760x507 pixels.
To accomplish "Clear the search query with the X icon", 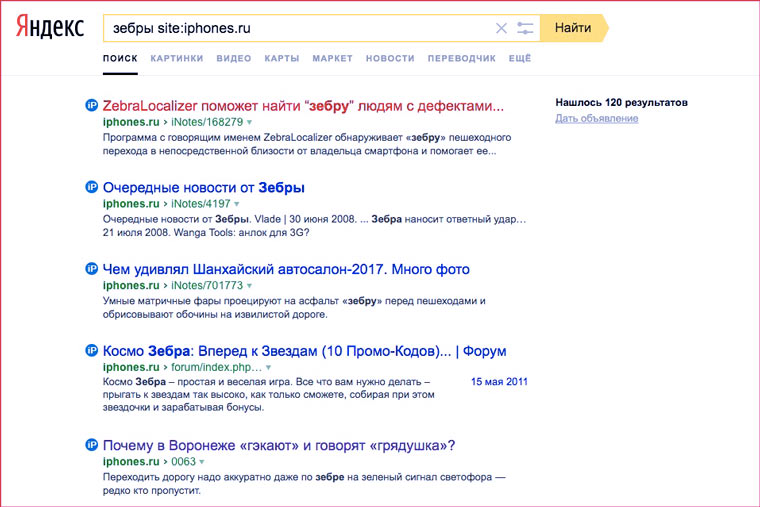I will (502, 28).
